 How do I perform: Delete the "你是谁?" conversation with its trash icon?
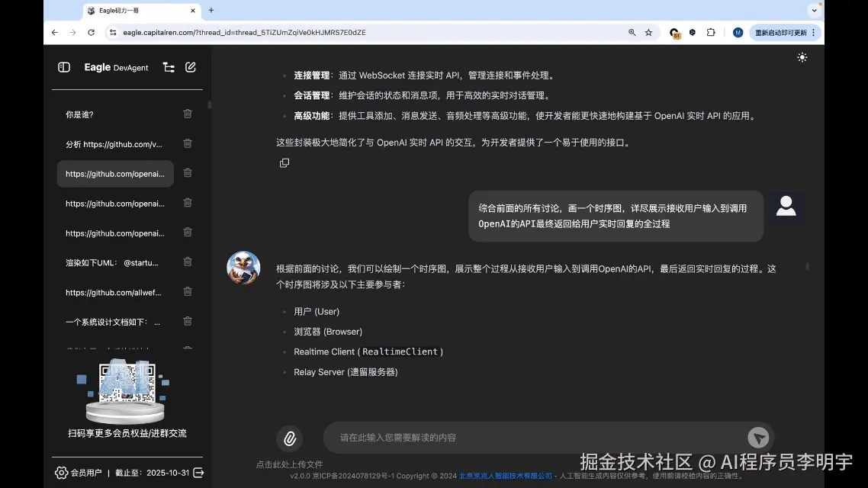click(x=187, y=114)
